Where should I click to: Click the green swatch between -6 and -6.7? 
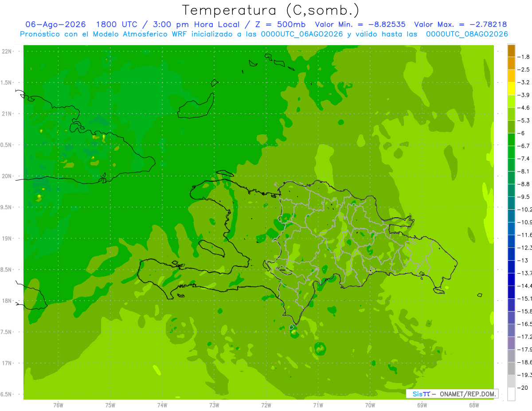[x=511, y=140]
